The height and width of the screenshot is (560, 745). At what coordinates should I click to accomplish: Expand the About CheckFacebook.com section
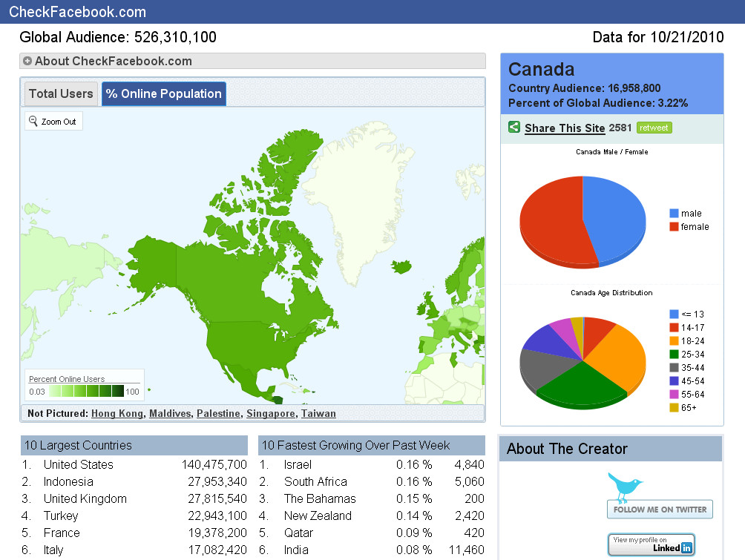coord(252,61)
